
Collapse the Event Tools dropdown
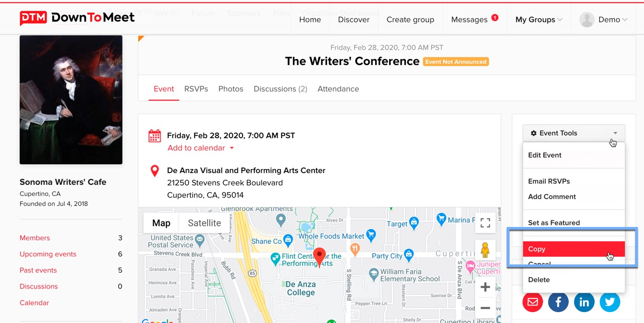[574, 133]
